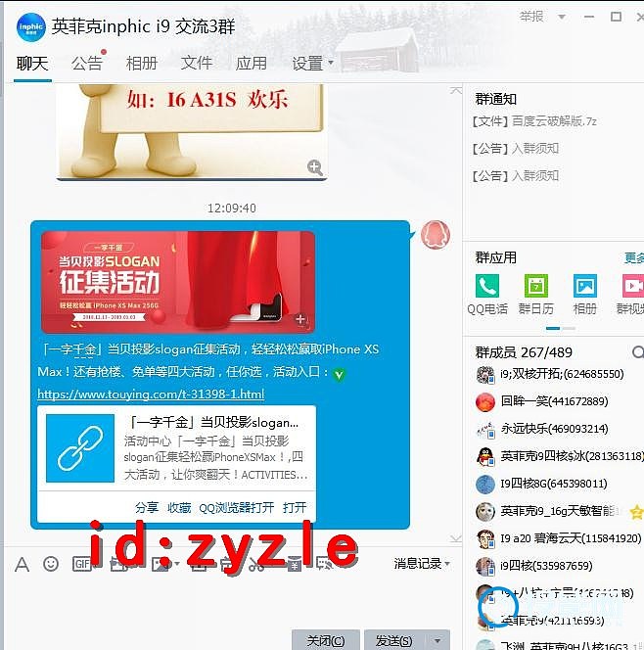Open the 公告 tab
This screenshot has height=650, width=644.
point(87,64)
